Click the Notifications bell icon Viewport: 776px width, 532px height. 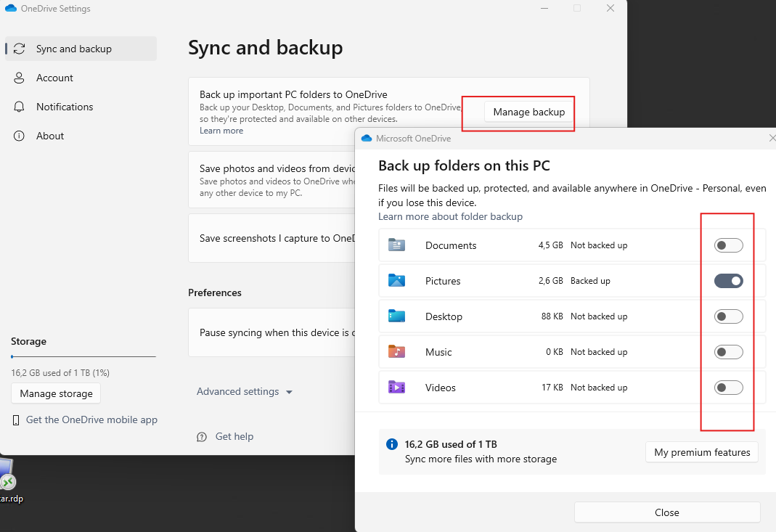[x=19, y=107]
